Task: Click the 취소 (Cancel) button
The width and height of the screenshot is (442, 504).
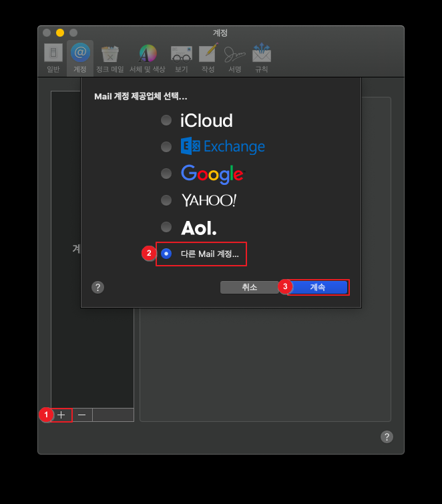Action: click(250, 287)
